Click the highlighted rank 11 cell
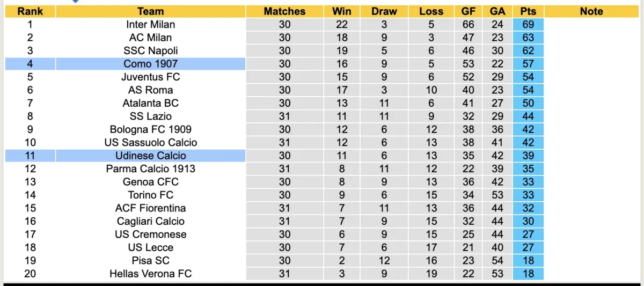The height and width of the screenshot is (286, 644). coord(30,156)
